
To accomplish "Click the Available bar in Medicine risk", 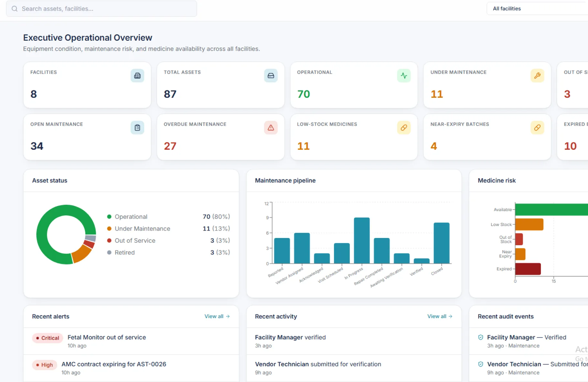I will coord(551,210).
